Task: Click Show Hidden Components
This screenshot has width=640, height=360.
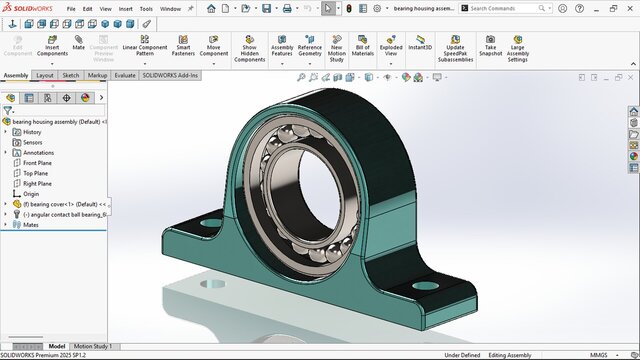Action: click(249, 49)
